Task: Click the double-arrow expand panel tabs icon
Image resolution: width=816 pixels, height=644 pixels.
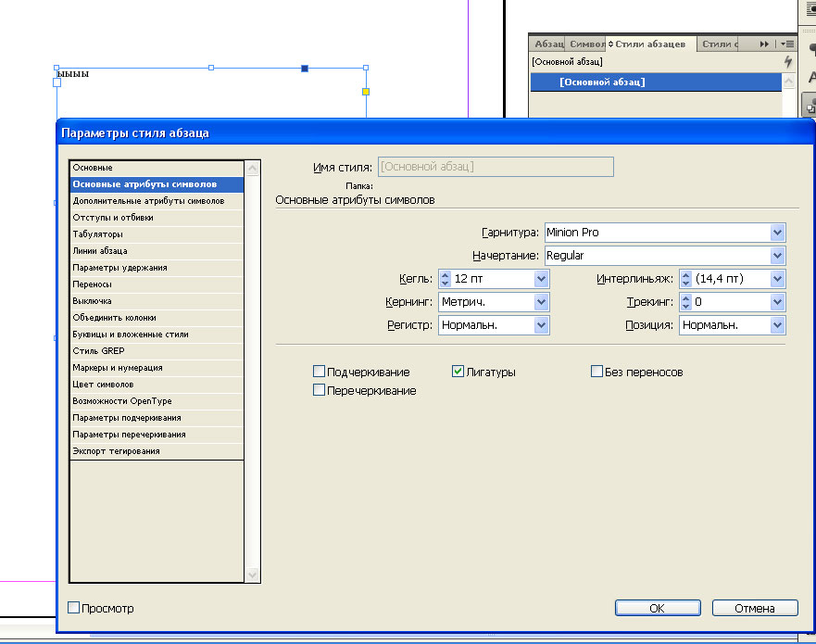Action: [x=764, y=44]
